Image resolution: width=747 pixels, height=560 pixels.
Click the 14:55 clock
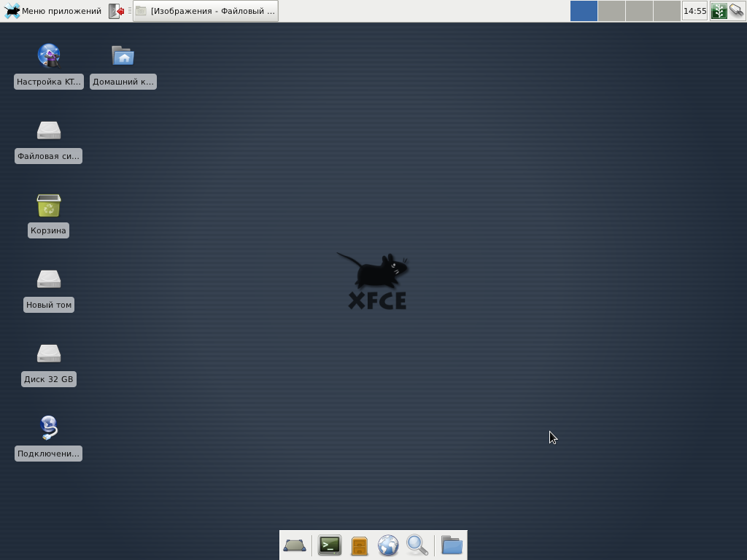point(694,11)
